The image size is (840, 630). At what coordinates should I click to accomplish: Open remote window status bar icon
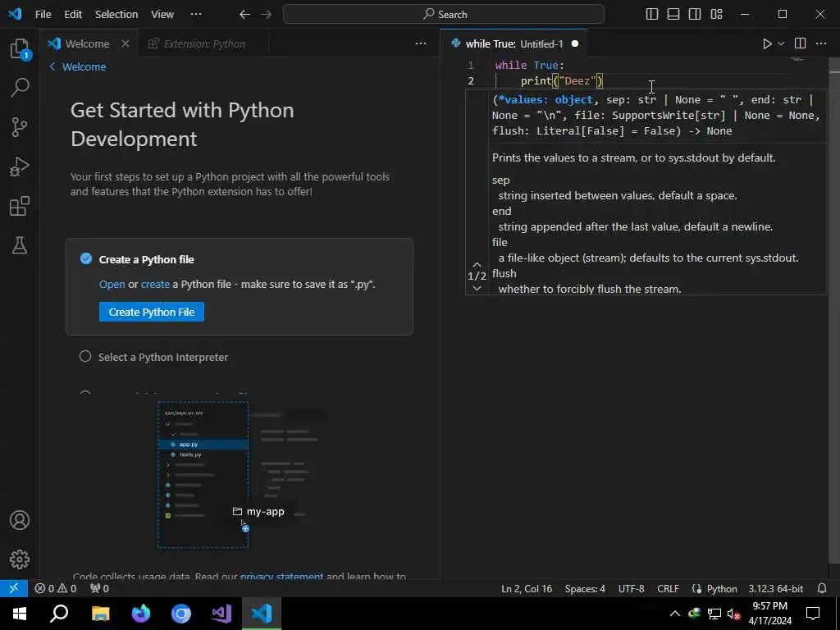[x=14, y=588]
